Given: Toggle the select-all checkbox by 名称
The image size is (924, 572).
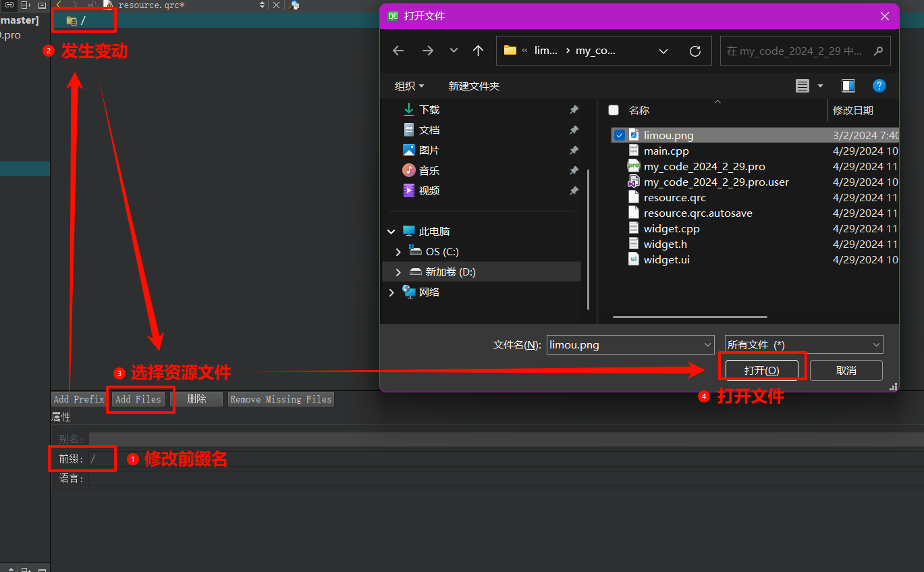Looking at the screenshot, I should 613,110.
